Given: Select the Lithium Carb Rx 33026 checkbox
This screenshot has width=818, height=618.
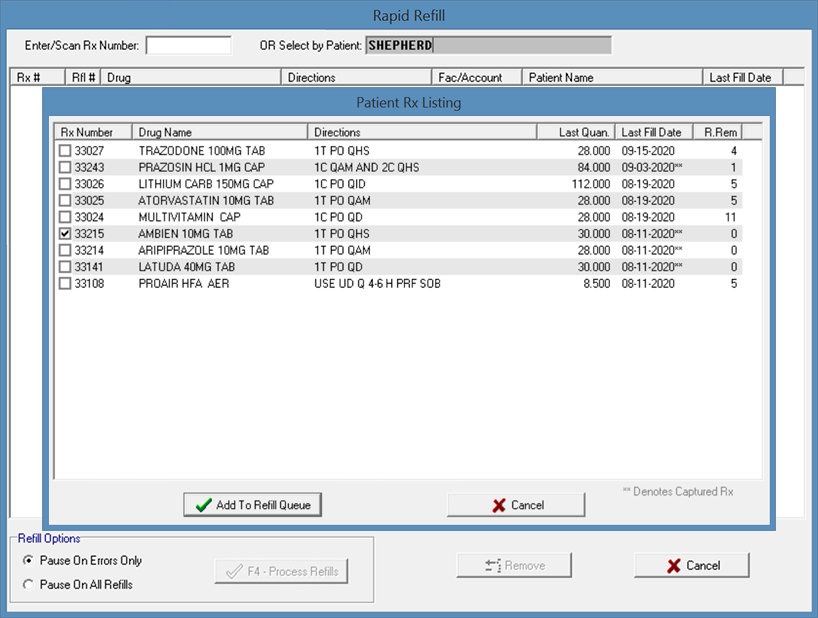Looking at the screenshot, I should [65, 184].
